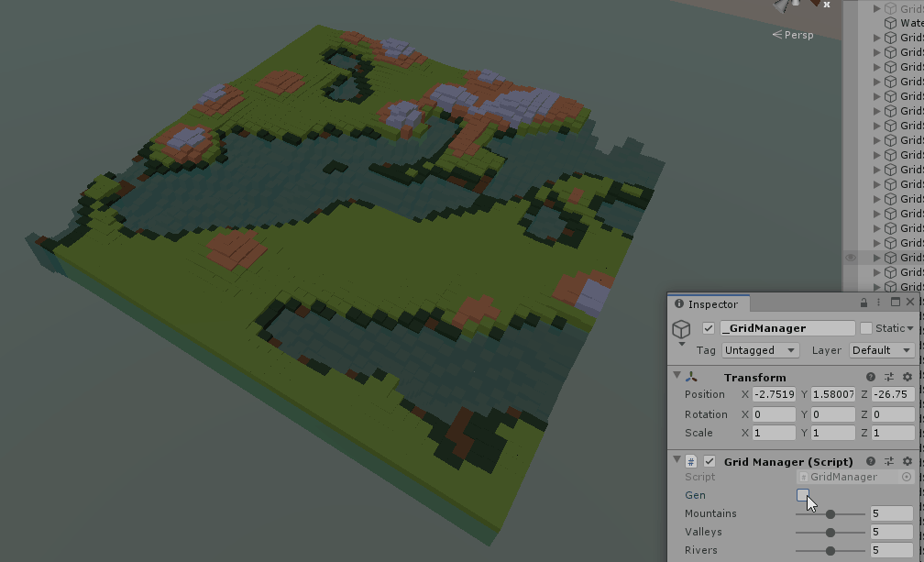The height and width of the screenshot is (562, 924).
Task: Toggle the Gen checkbox
Action: click(x=802, y=495)
